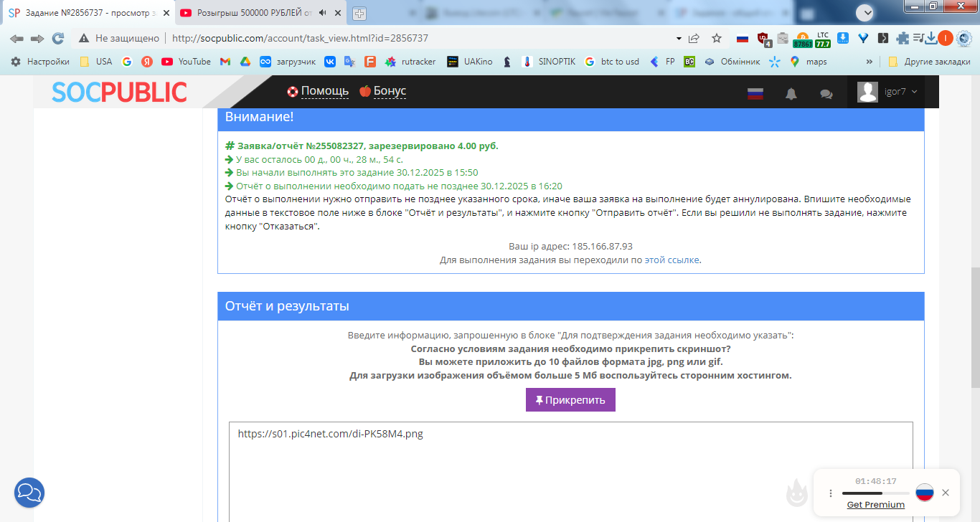Click the SOCPUBLIC logo

pos(119,92)
